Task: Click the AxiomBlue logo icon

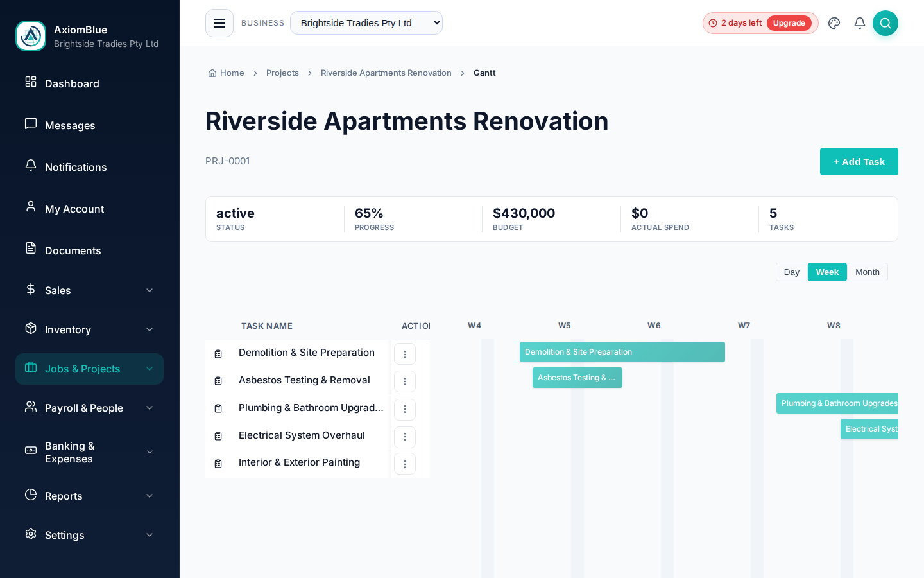Action: 31,36
